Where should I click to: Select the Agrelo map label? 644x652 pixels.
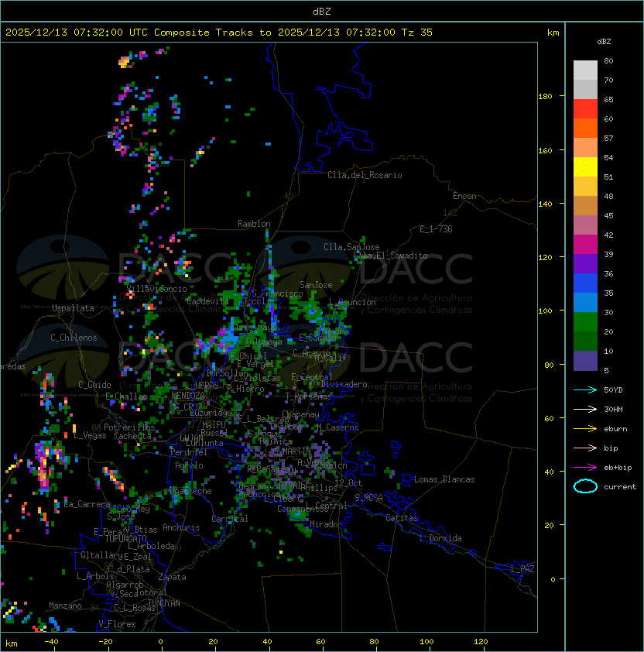189,465
